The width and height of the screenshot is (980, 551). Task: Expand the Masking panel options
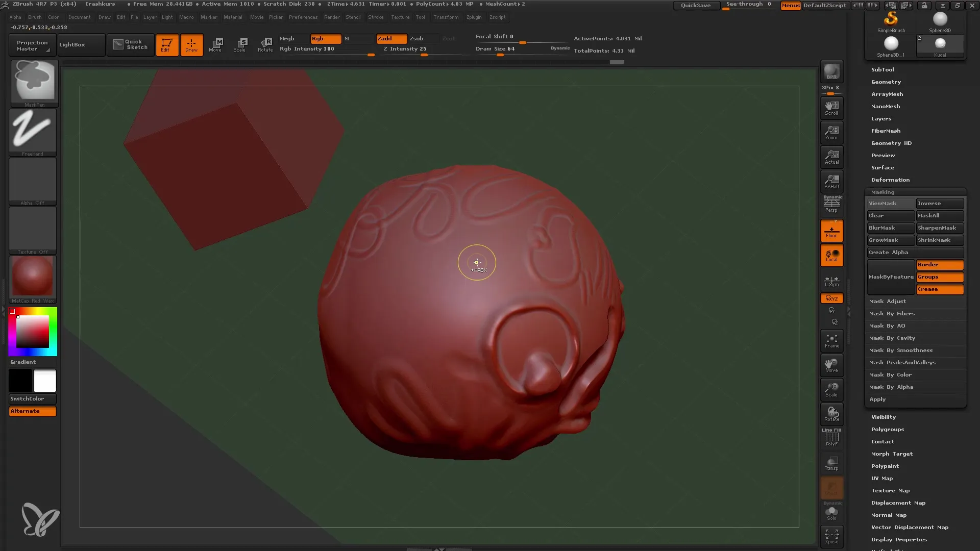click(x=883, y=192)
